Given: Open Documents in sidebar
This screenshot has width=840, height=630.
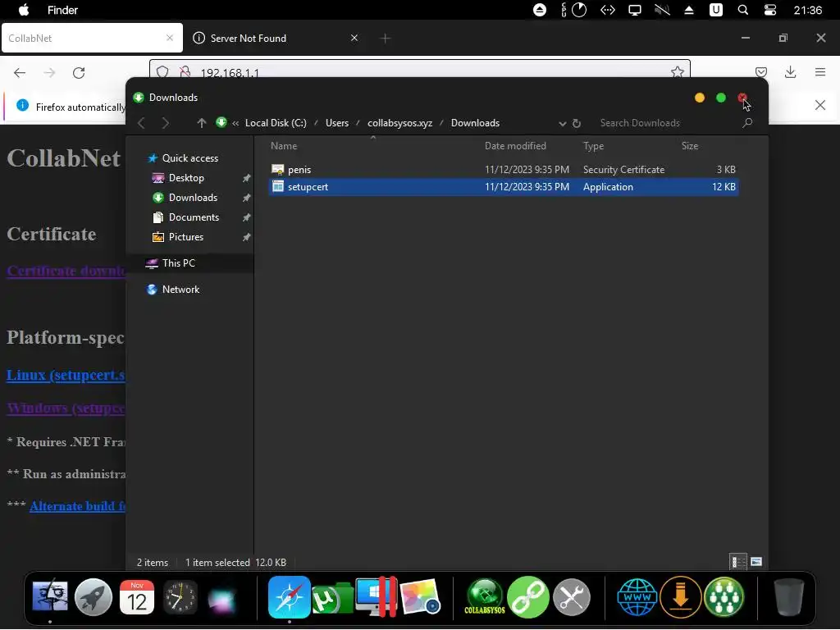Looking at the screenshot, I should pyautogui.click(x=194, y=217).
